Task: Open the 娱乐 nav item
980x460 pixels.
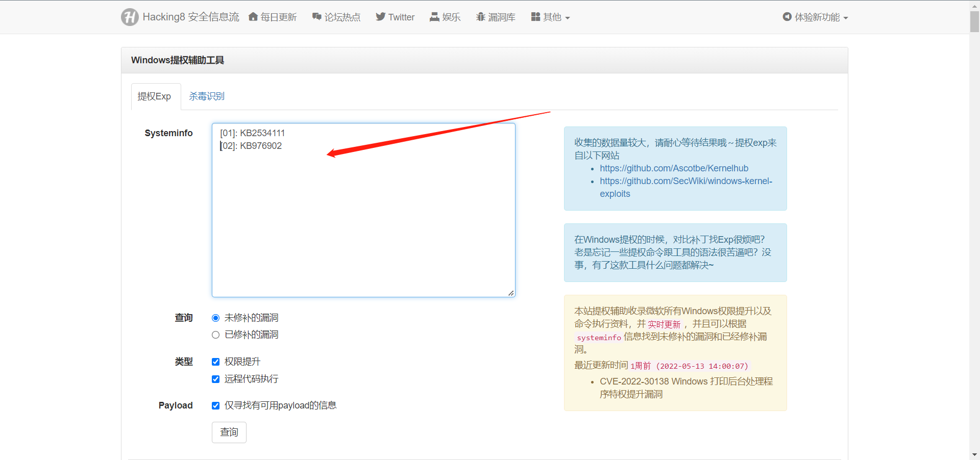Action: pos(445,17)
